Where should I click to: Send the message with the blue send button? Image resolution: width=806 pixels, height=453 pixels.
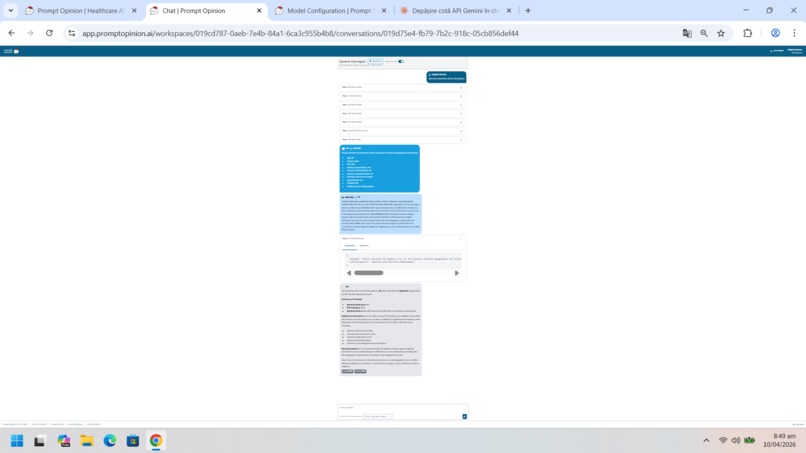[x=464, y=416]
